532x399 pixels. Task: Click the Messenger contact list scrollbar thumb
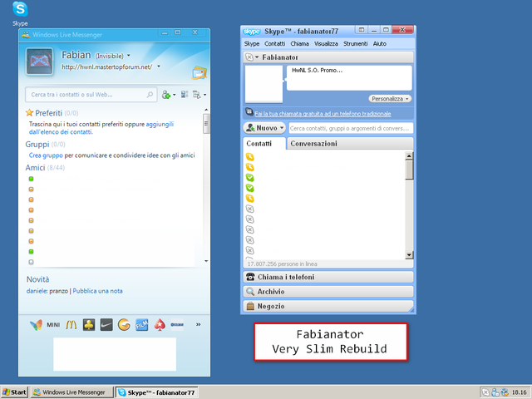(206, 124)
